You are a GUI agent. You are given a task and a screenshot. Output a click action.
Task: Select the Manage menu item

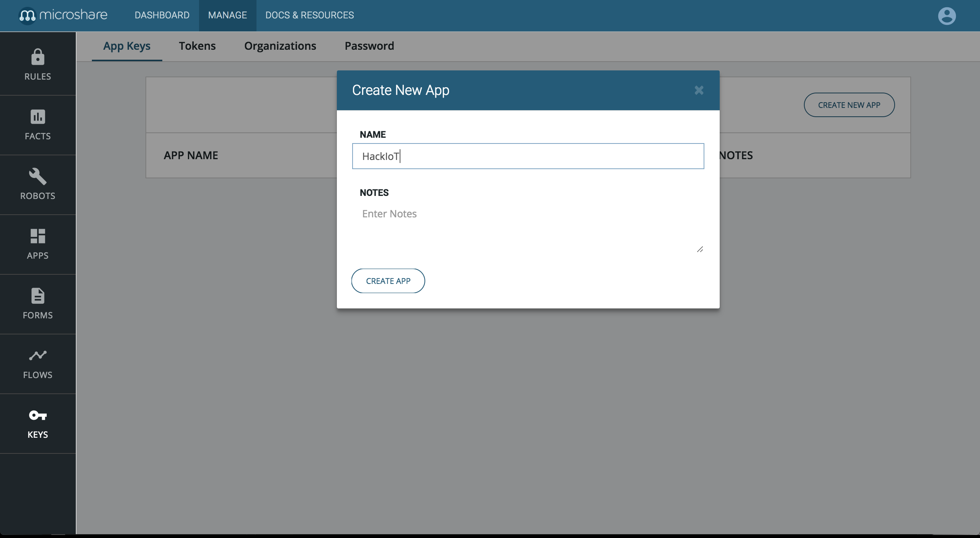click(x=227, y=15)
